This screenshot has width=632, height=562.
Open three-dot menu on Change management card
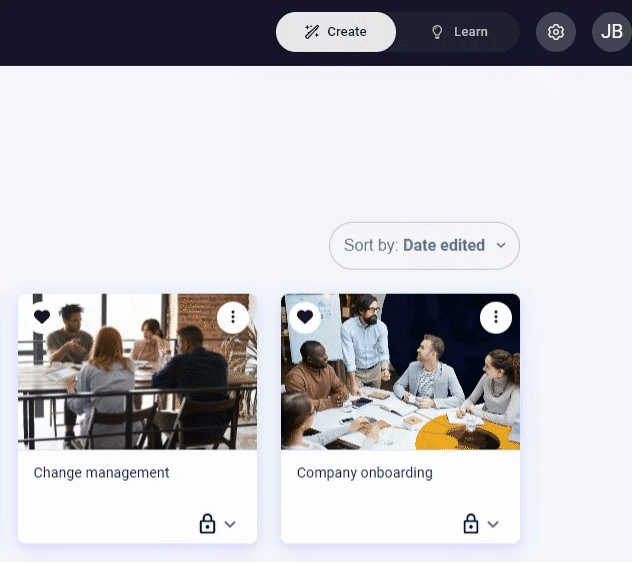pos(233,317)
